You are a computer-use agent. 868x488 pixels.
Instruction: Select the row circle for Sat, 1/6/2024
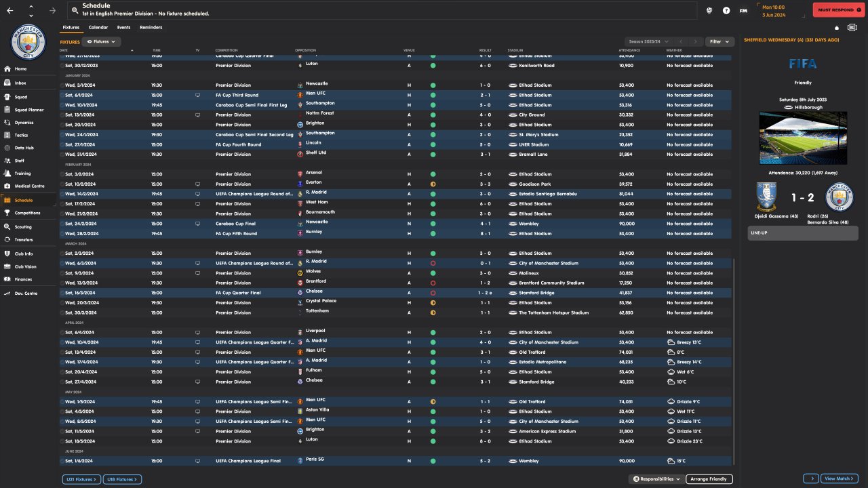click(x=62, y=461)
